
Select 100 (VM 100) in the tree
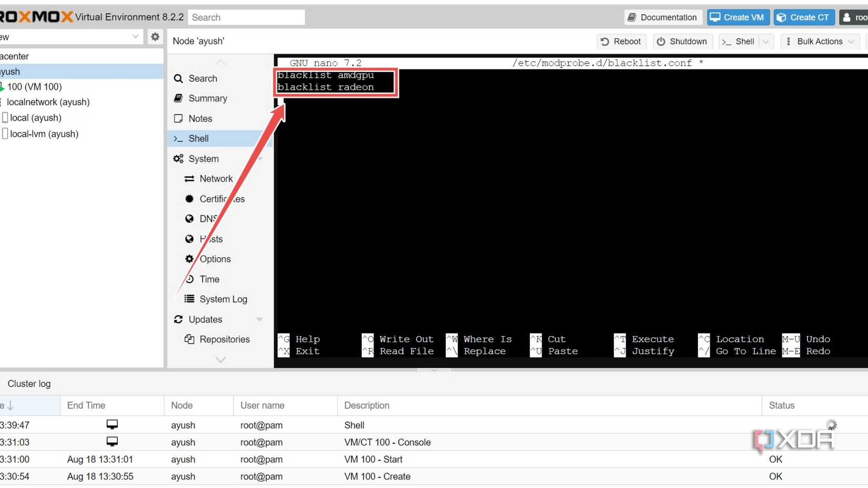point(82,87)
